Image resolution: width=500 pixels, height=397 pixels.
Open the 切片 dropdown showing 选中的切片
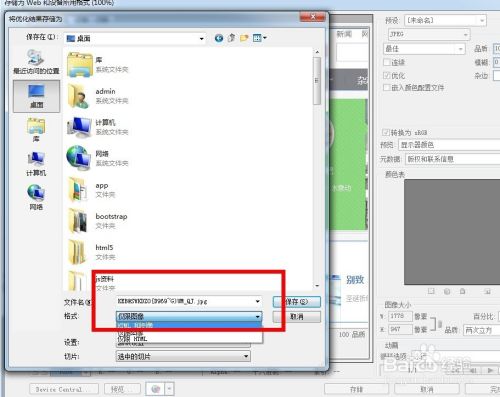pyautogui.click(x=183, y=356)
